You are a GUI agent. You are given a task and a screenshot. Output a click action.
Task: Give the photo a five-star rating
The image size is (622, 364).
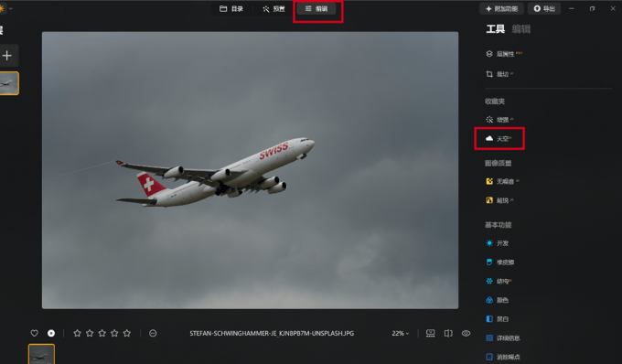click(127, 333)
